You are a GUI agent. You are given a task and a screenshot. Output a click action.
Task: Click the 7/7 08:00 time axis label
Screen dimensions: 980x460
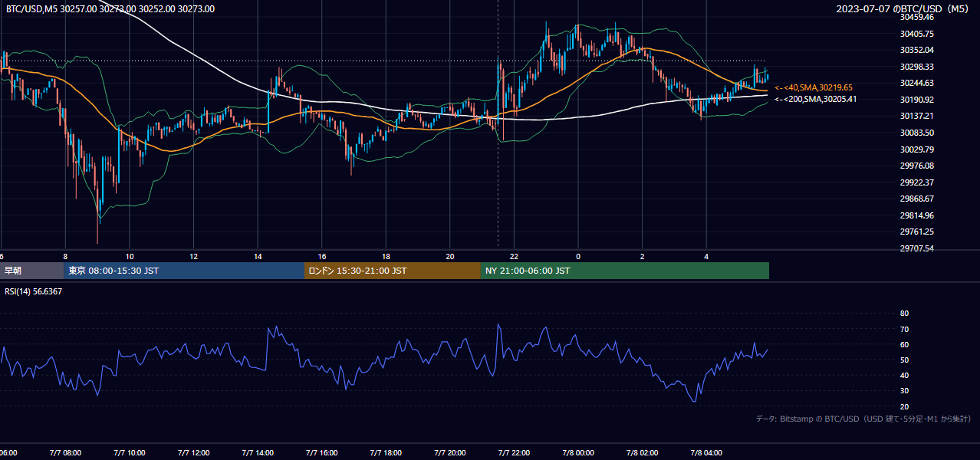[65, 453]
